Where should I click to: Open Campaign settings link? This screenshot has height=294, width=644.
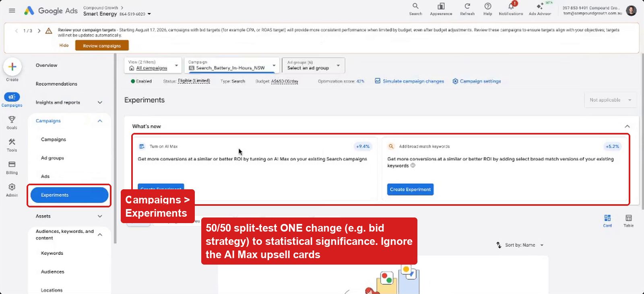[x=477, y=81]
